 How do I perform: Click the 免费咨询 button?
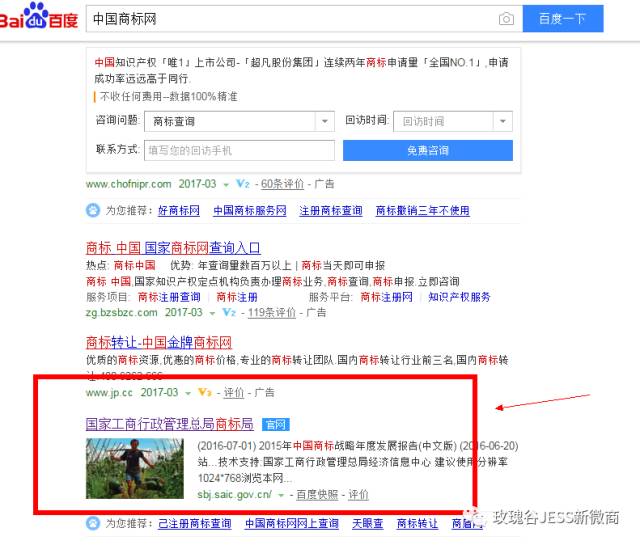[428, 150]
